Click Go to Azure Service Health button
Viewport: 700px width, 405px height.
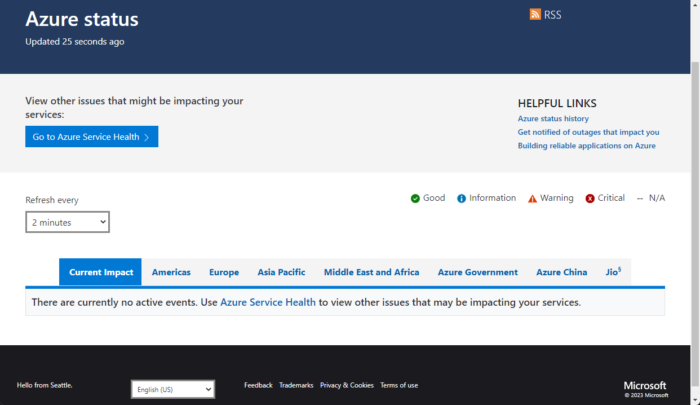92,137
